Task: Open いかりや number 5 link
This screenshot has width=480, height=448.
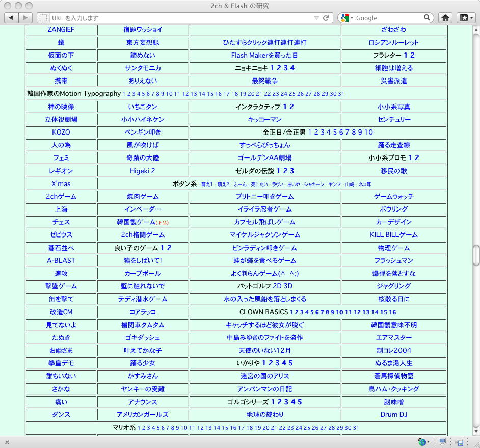Action: click(290, 363)
